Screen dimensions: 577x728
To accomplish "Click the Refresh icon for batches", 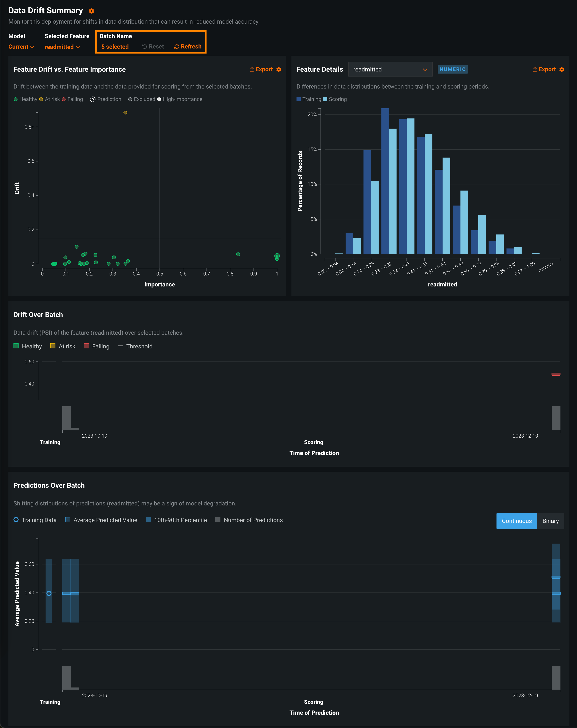I will [x=177, y=47].
